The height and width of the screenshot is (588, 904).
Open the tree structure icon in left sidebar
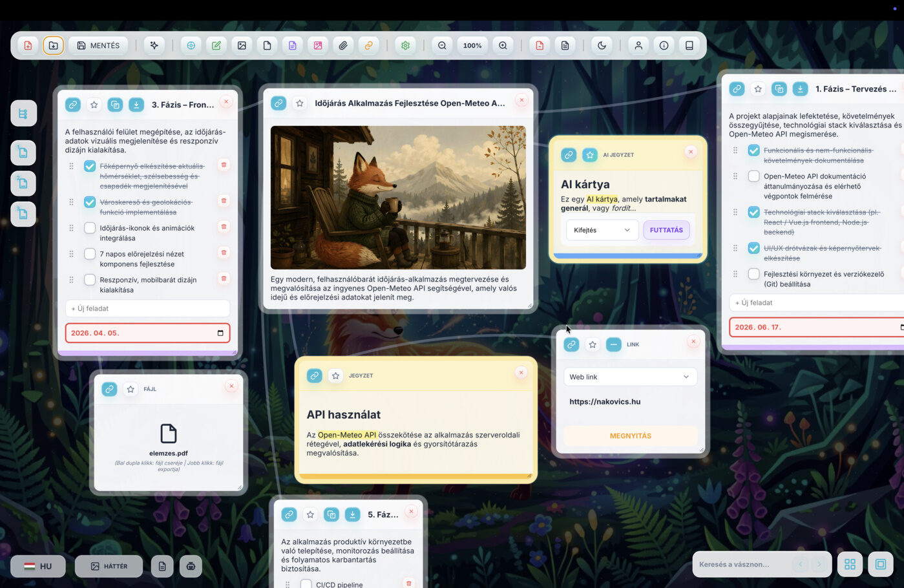coord(23,114)
